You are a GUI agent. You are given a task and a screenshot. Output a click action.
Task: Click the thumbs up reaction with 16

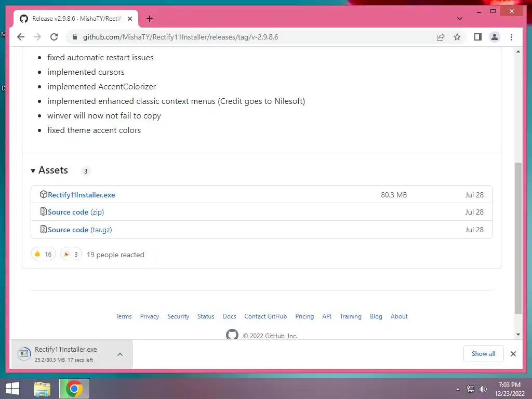pyautogui.click(x=43, y=254)
